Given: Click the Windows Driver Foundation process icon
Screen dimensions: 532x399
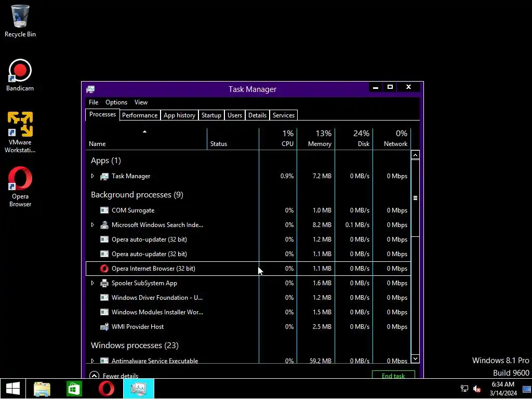Looking at the screenshot, I should click(x=104, y=298).
